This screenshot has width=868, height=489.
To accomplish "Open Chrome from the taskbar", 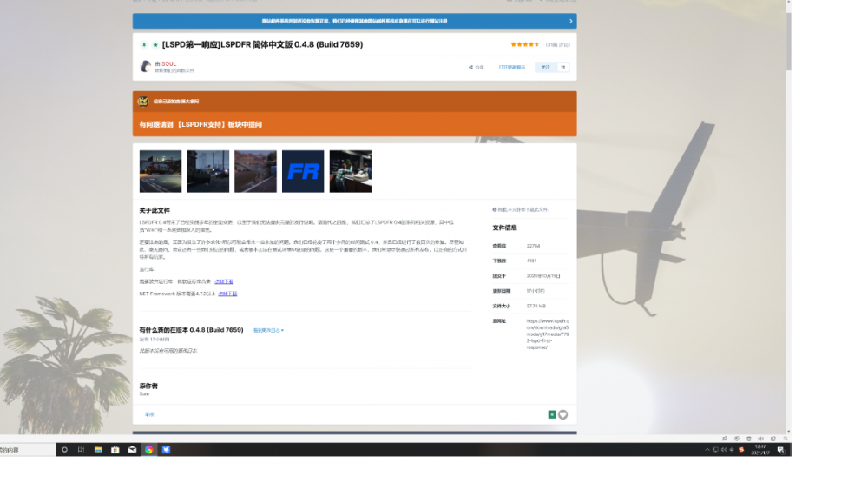I will tap(148, 450).
